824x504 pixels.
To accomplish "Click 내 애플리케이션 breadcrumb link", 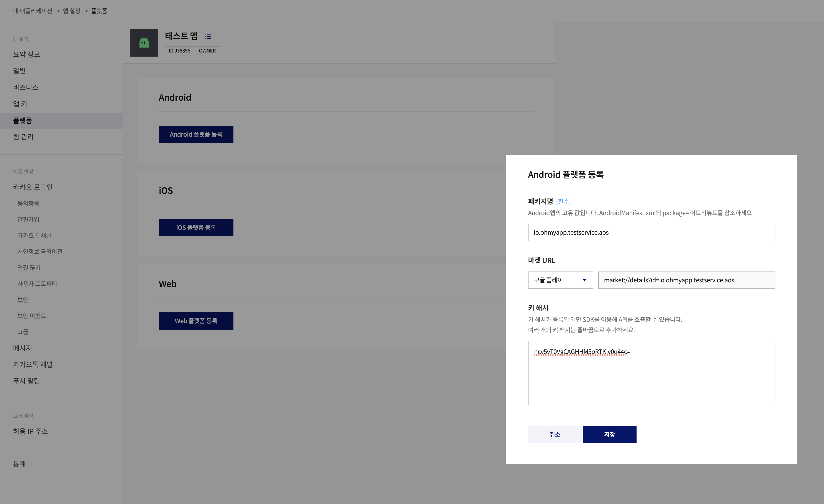I will click(x=33, y=11).
